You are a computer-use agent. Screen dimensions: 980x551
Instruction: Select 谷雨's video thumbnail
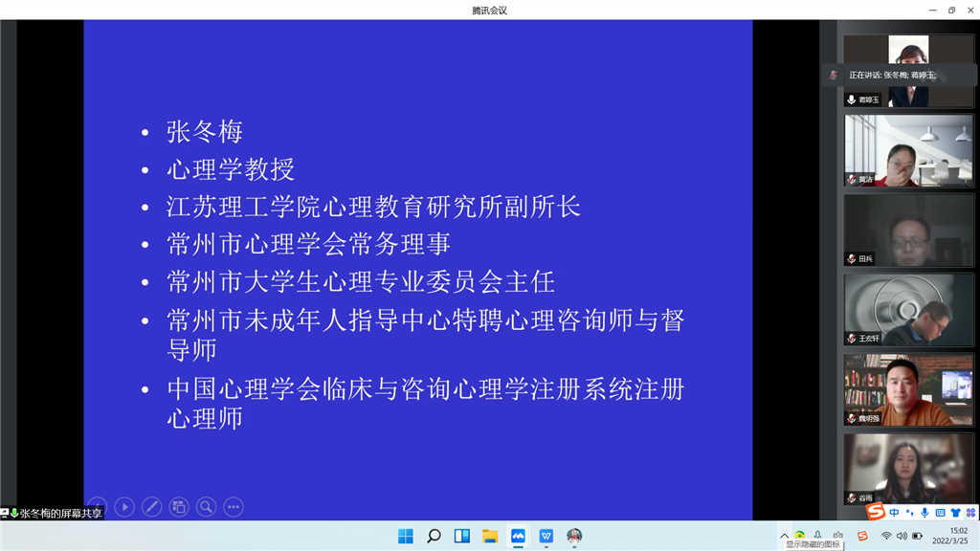[x=909, y=469]
